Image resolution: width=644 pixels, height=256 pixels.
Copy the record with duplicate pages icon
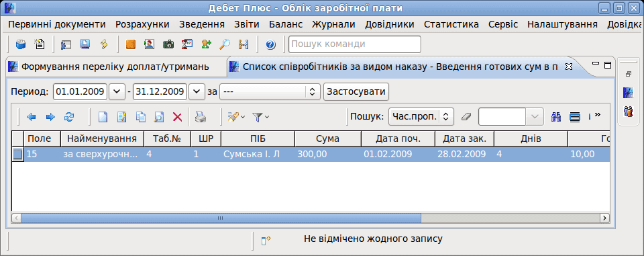pos(140,118)
